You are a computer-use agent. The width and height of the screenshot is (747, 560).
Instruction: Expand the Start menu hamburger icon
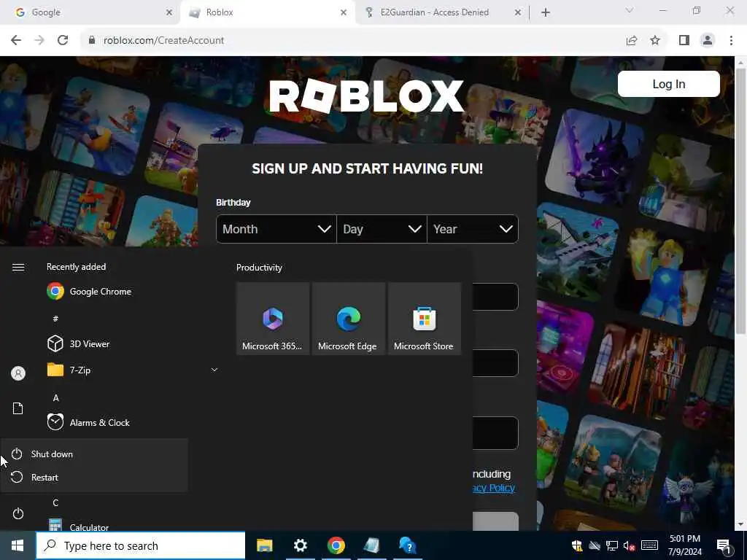(x=18, y=267)
